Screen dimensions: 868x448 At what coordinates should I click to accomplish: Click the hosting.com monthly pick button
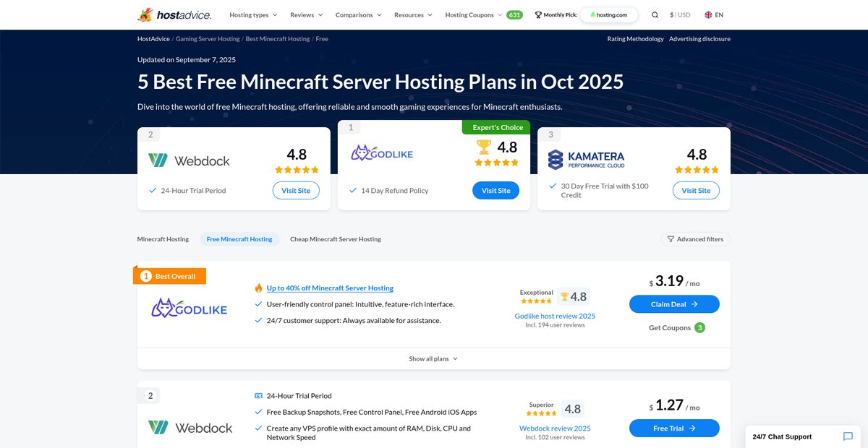pos(608,14)
